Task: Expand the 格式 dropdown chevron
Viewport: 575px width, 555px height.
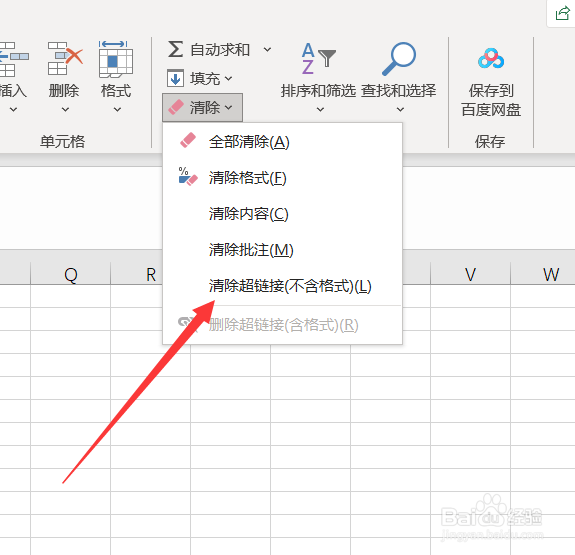Action: pos(117,109)
